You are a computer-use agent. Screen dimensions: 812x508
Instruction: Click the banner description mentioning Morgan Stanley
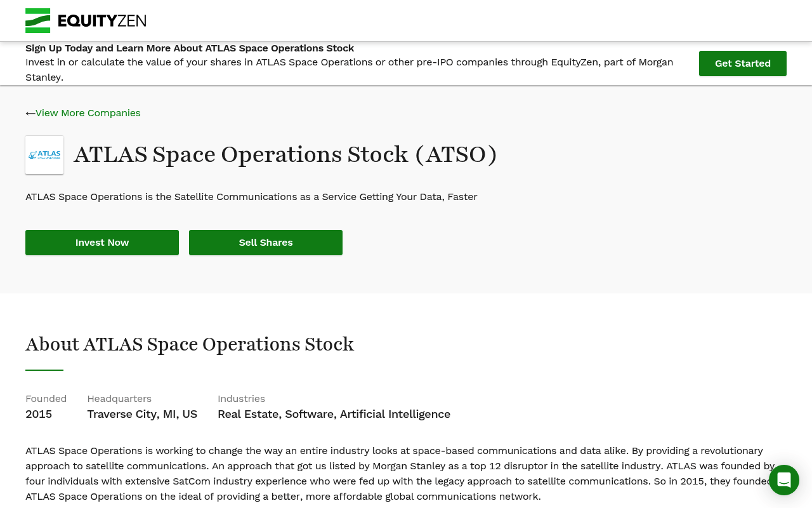[x=349, y=70]
